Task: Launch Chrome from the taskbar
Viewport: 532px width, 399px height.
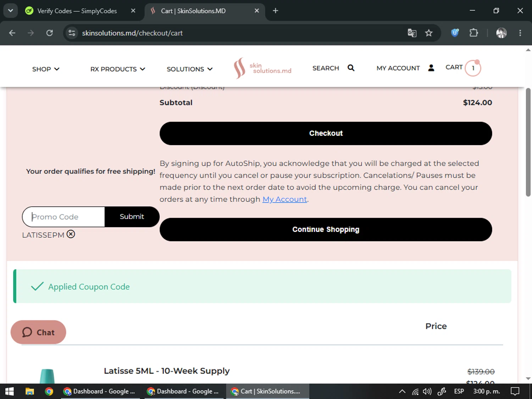Action: pos(49,391)
